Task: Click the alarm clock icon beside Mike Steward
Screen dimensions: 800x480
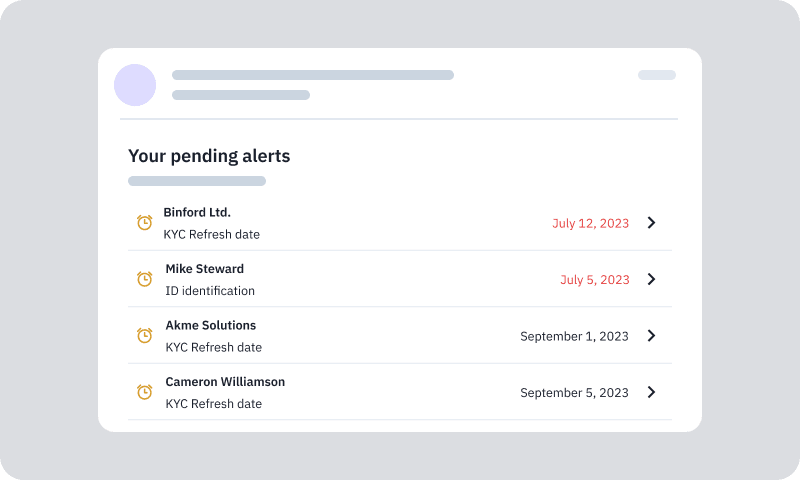Action: point(144,279)
